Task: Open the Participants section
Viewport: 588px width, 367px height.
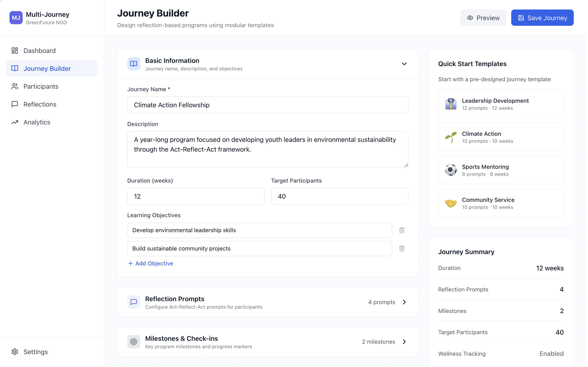Action: [41, 86]
